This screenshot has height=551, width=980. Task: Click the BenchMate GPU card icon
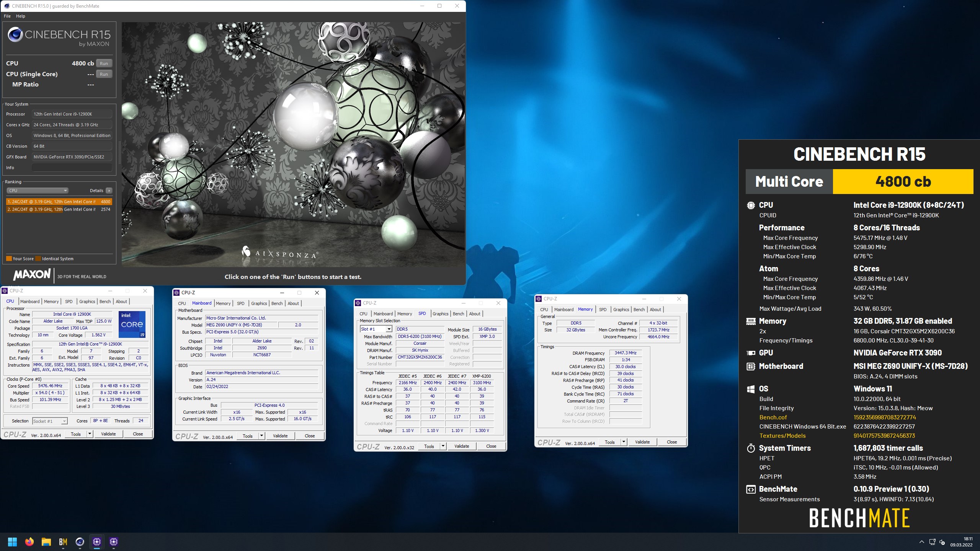(x=751, y=353)
